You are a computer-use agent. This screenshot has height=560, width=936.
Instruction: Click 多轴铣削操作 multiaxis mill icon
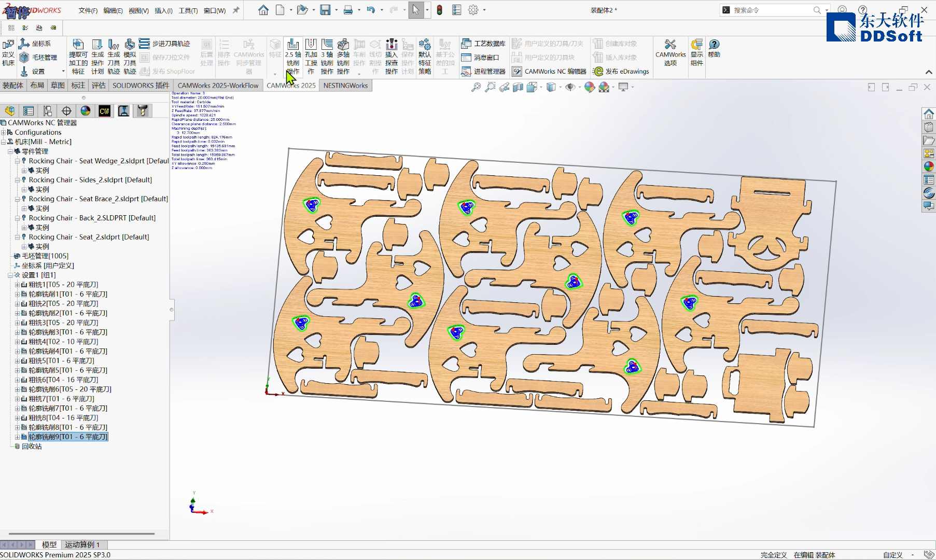[343, 57]
